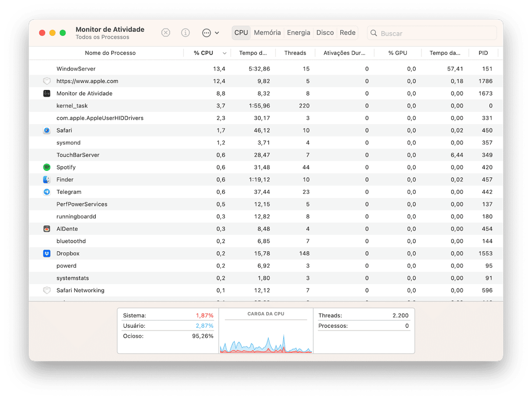Click CPU time 5:32,86 cell
Image resolution: width=532 pixels, height=399 pixels.
(259, 69)
